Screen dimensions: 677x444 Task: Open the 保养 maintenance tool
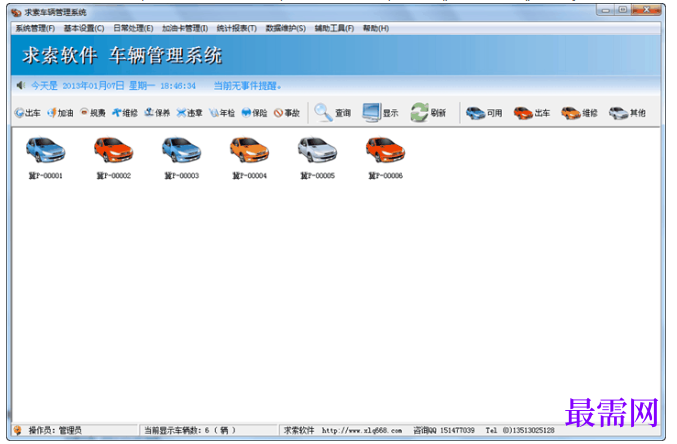click(x=157, y=113)
